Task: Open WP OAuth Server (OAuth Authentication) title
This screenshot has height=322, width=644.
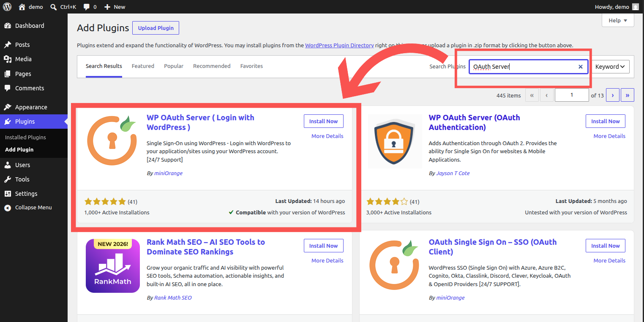Action: click(475, 122)
